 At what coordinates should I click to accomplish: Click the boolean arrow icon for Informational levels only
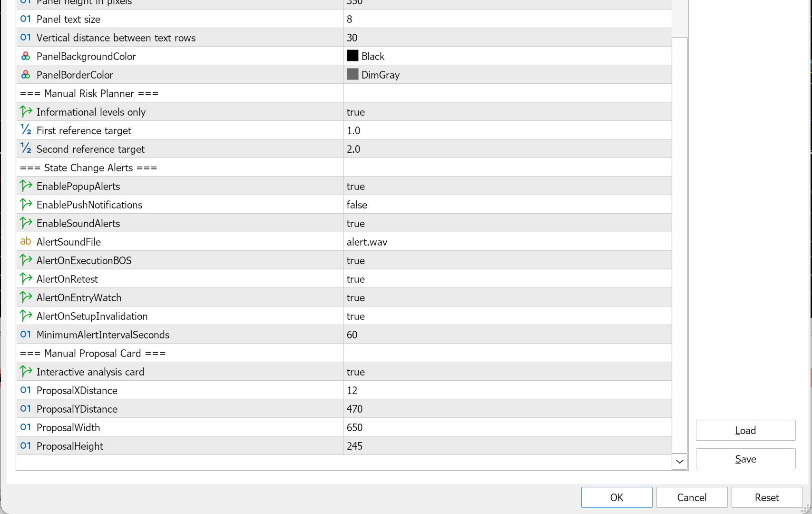26,112
